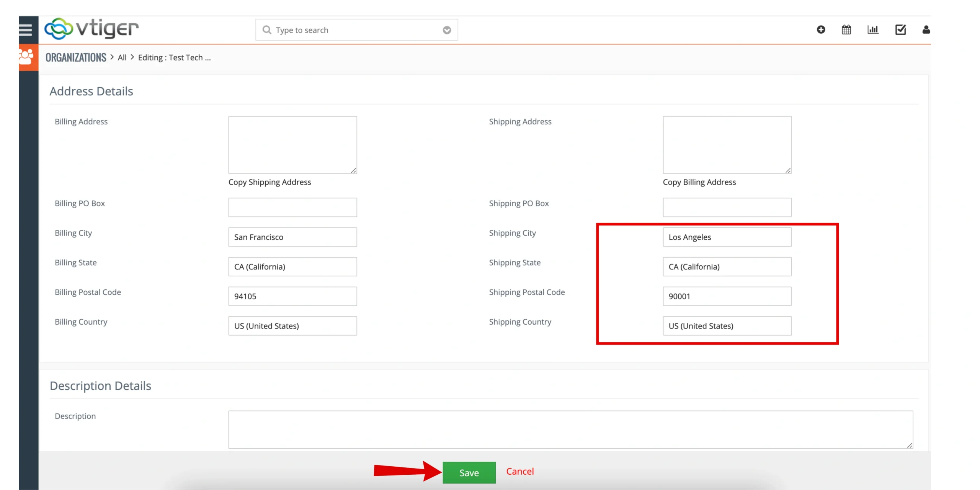Select the All breadcrumb link
The image size is (980, 490).
pyautogui.click(x=122, y=57)
